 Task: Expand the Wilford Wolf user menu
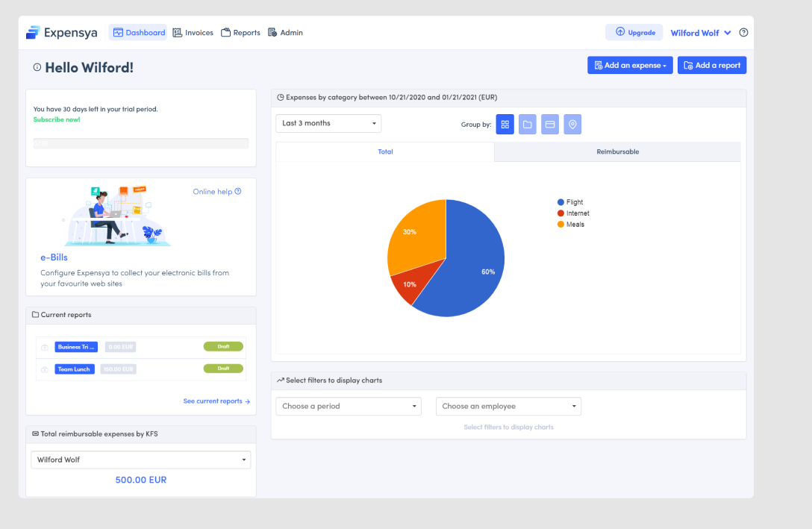pos(700,33)
